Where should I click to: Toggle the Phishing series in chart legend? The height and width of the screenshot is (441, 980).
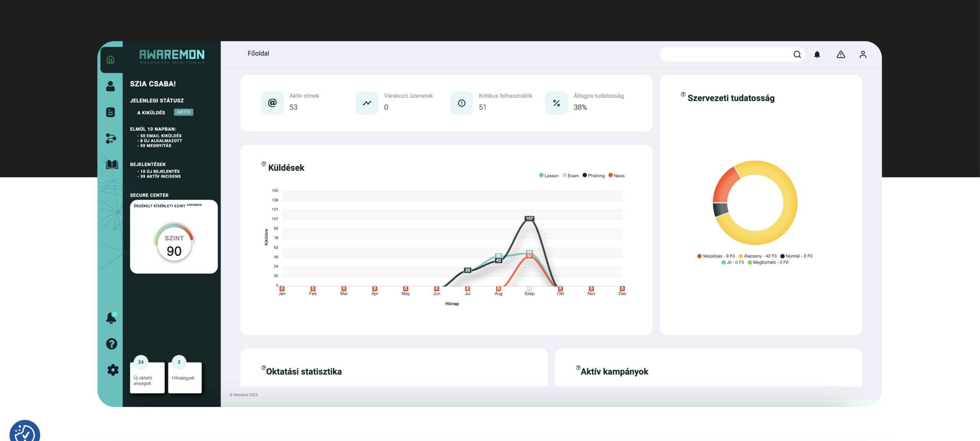[594, 176]
